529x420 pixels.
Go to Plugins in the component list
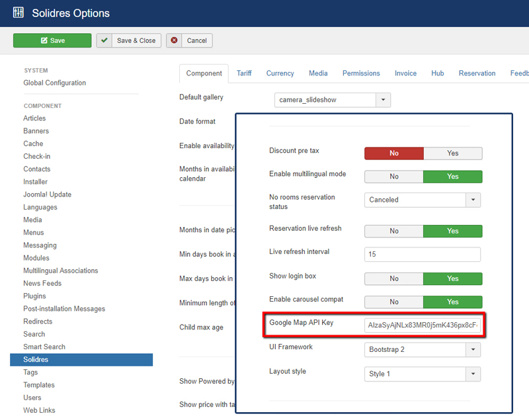pos(34,296)
